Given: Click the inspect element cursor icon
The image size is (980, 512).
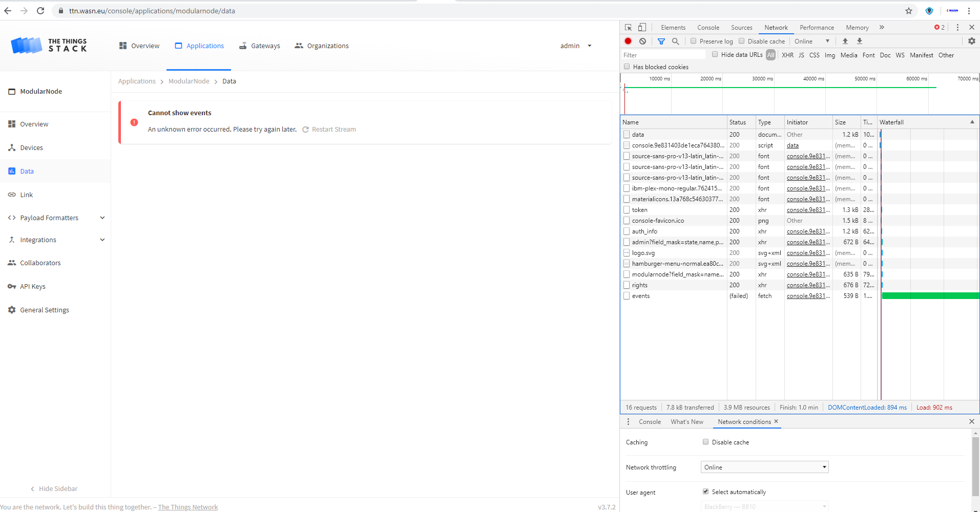Looking at the screenshot, I should 628,27.
